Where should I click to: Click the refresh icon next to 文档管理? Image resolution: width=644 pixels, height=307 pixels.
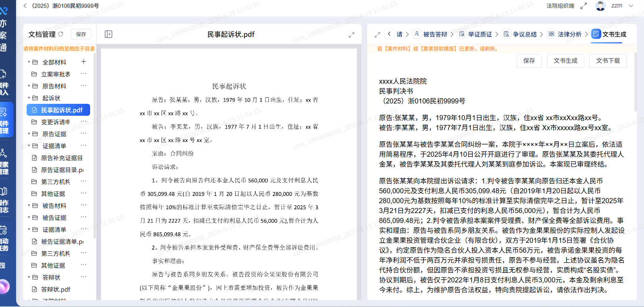[x=61, y=34]
